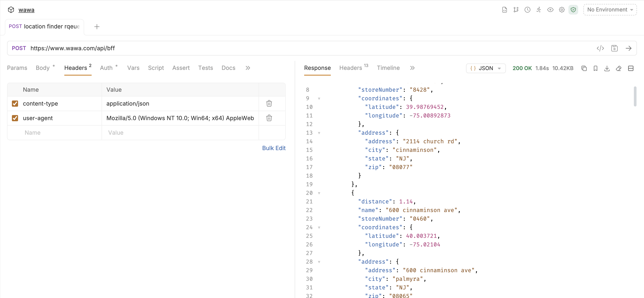
Task: Disable the user-agent header checkbox
Action: tap(15, 118)
